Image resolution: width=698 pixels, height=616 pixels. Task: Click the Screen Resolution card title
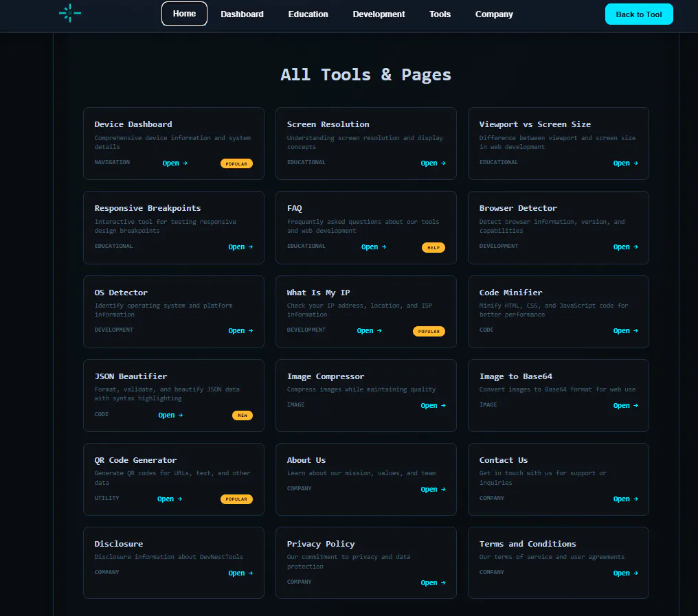pyautogui.click(x=328, y=124)
